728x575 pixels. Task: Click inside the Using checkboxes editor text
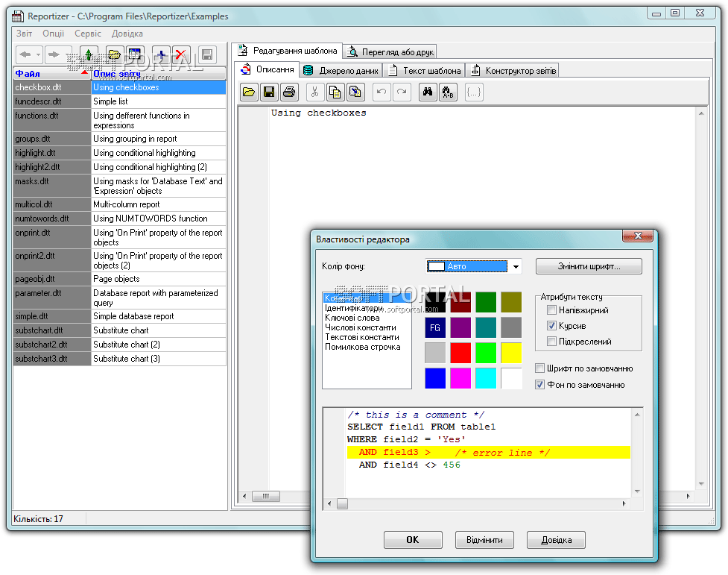(x=318, y=113)
